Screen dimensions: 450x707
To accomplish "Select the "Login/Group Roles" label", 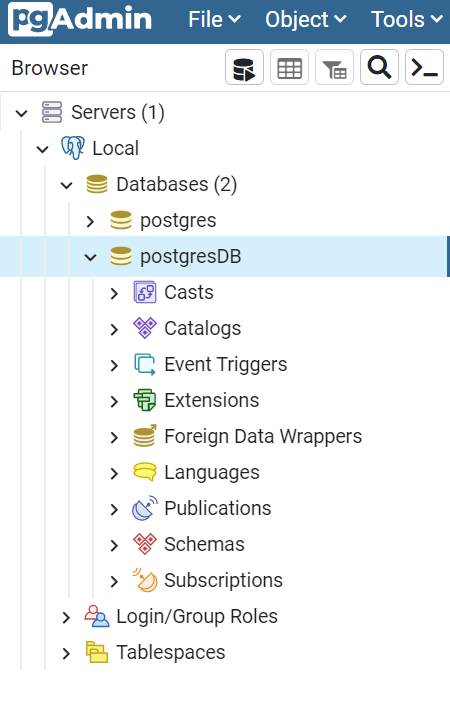I will 197,616.
